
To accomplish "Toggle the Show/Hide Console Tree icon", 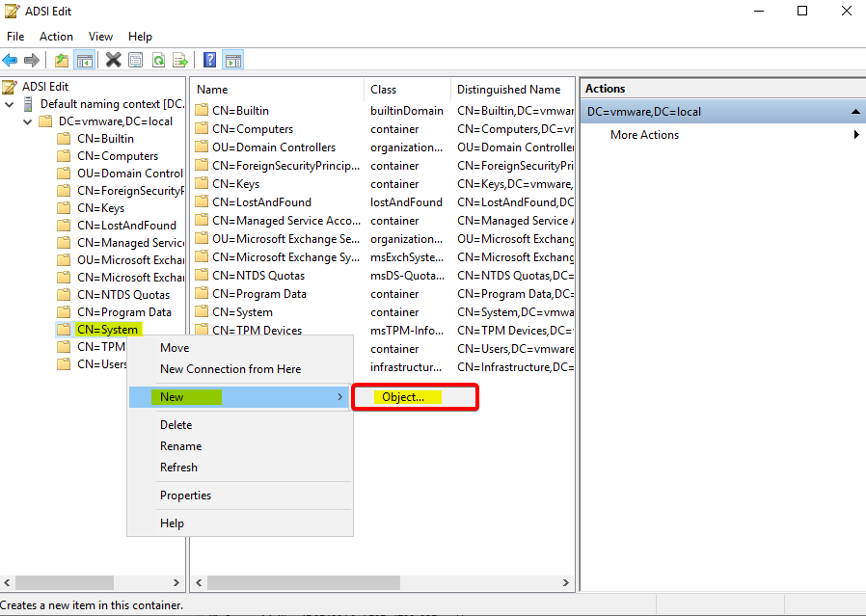I will click(x=85, y=60).
